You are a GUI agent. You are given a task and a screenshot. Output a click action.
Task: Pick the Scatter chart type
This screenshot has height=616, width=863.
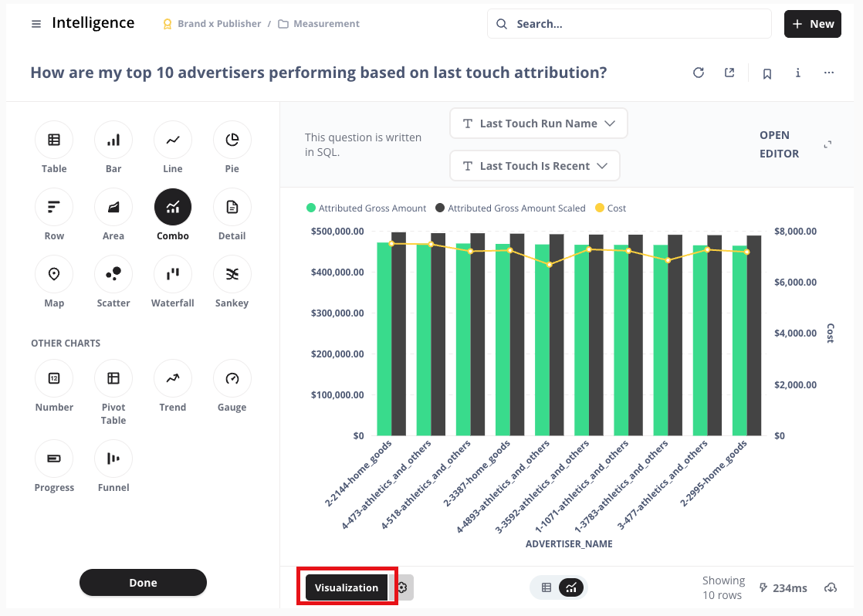pyautogui.click(x=113, y=274)
